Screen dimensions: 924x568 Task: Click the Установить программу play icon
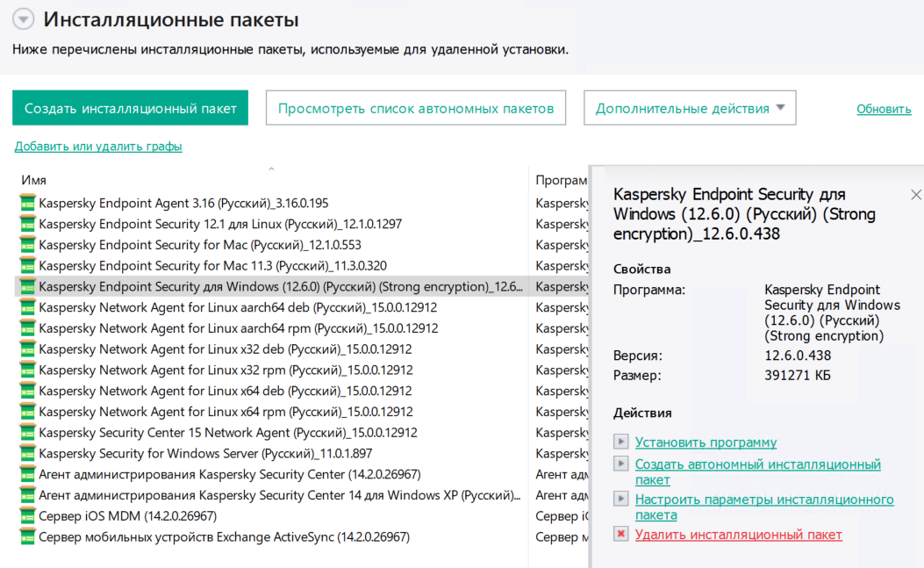[621, 442]
